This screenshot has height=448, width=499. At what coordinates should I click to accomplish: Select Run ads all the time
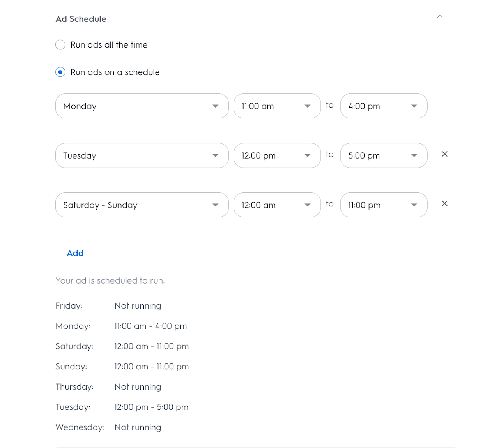60,45
